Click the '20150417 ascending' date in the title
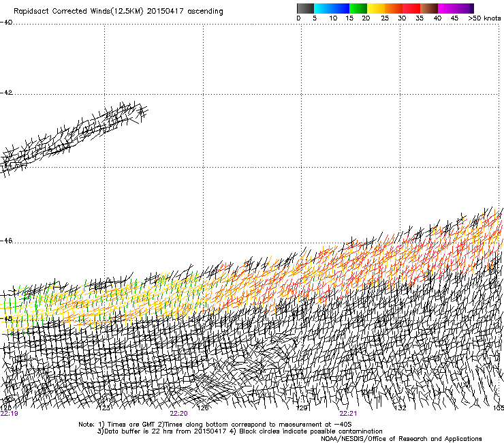The image size is (504, 443). click(185, 12)
